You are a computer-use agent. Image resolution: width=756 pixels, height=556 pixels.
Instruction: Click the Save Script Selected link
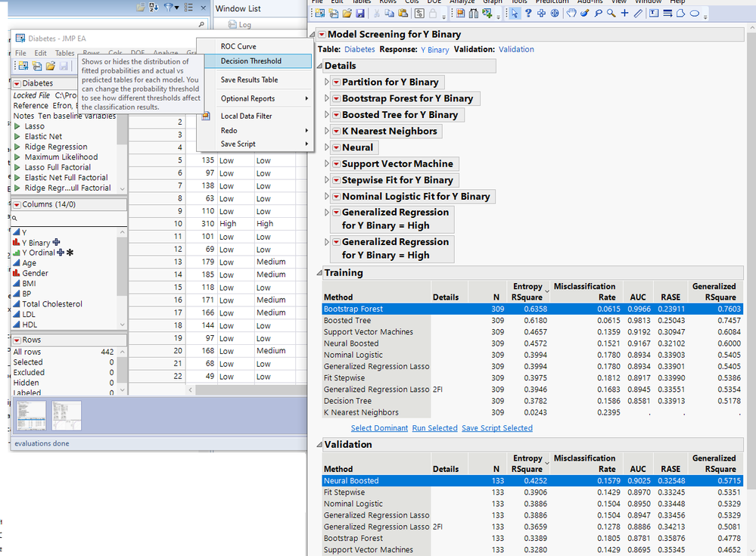pos(496,428)
